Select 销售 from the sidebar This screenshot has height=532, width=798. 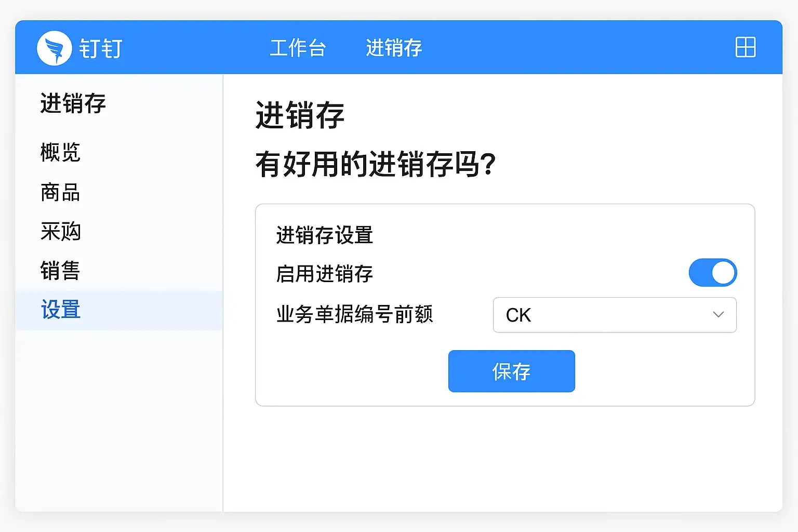coord(60,271)
